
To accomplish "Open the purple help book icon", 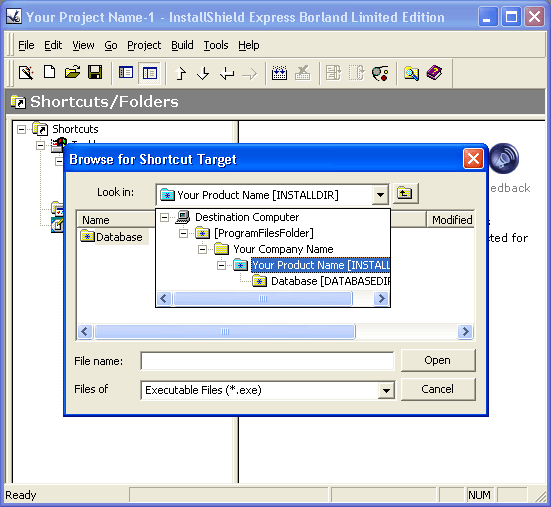I will [x=434, y=73].
